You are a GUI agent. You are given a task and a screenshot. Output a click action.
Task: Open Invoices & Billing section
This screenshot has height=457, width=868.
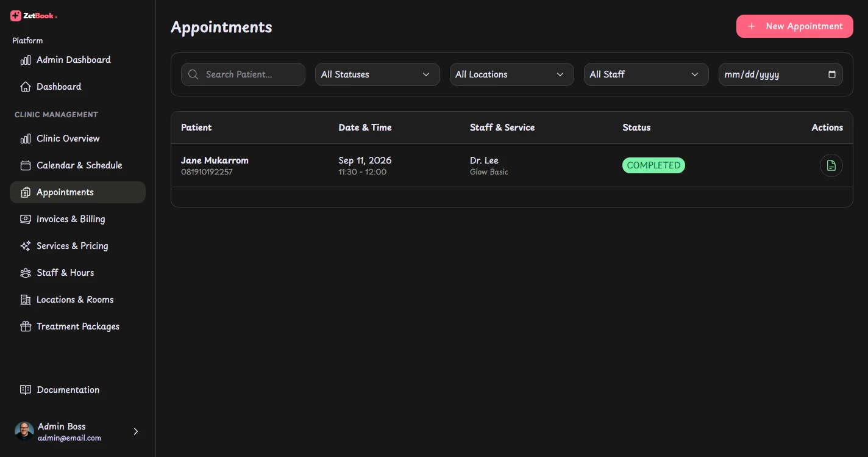point(77,219)
